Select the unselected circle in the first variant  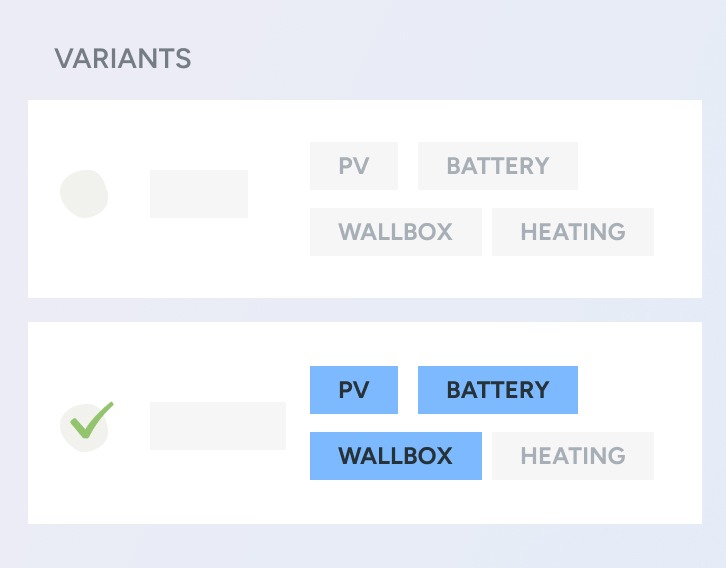coord(84,194)
